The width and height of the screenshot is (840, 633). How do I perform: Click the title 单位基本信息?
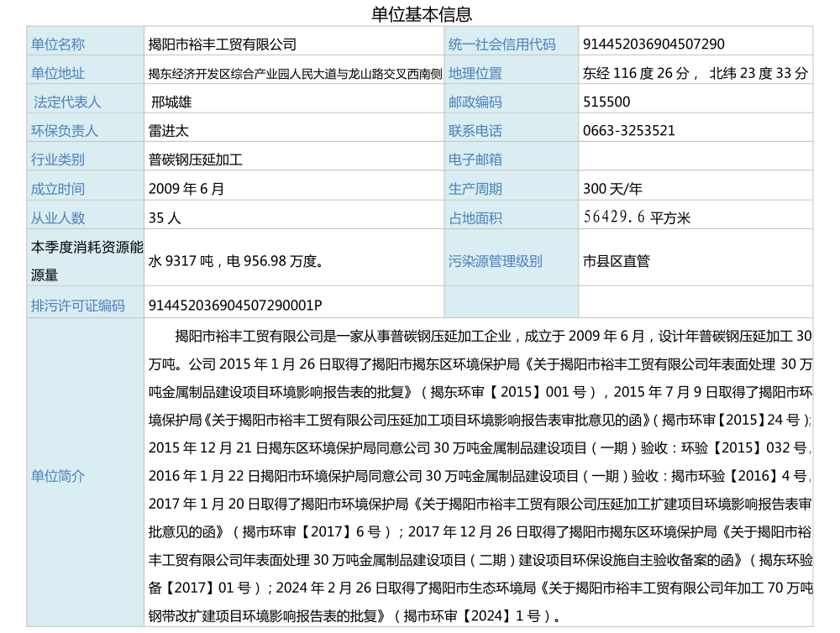pyautogui.click(x=422, y=14)
